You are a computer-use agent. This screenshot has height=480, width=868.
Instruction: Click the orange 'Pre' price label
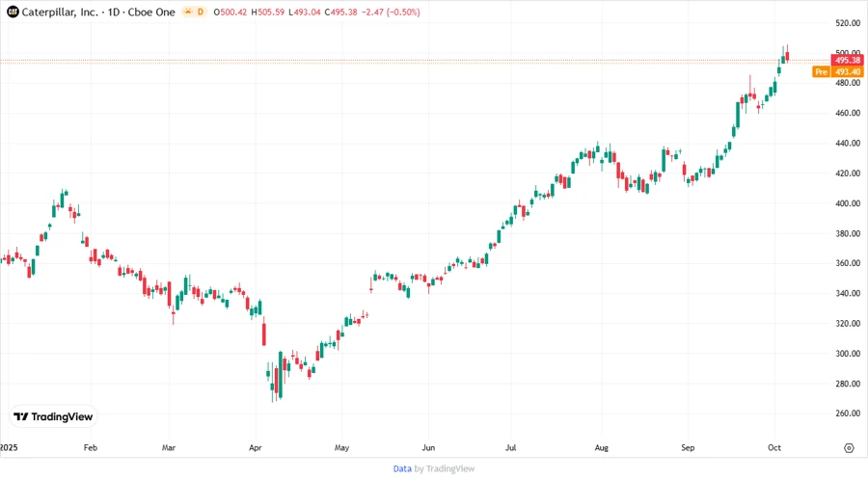(x=821, y=71)
